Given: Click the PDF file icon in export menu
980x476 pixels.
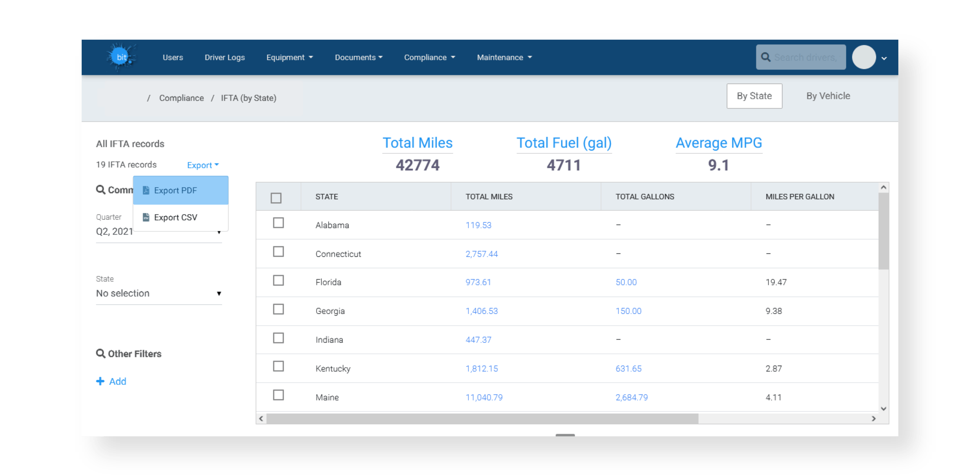Looking at the screenshot, I should pyautogui.click(x=146, y=190).
